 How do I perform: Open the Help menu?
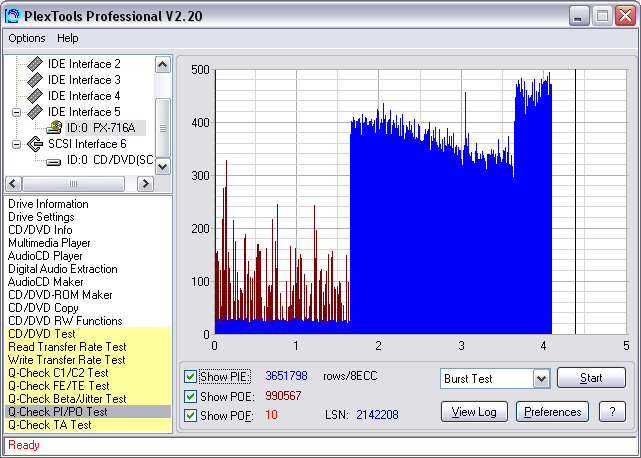click(67, 38)
